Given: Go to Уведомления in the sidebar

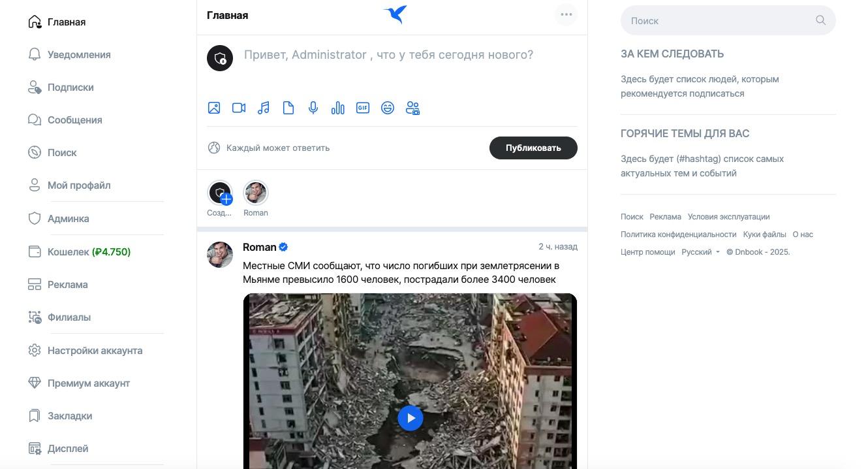Looking at the screenshot, I should coord(79,54).
